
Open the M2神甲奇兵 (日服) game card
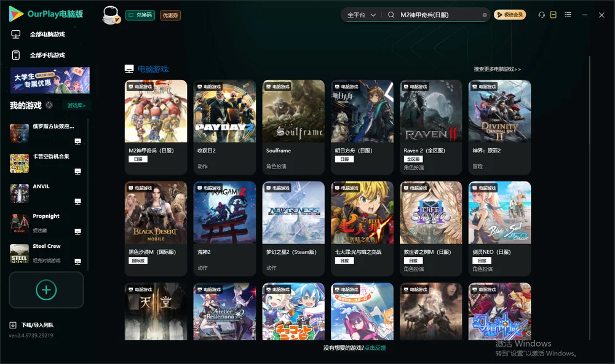156,127
